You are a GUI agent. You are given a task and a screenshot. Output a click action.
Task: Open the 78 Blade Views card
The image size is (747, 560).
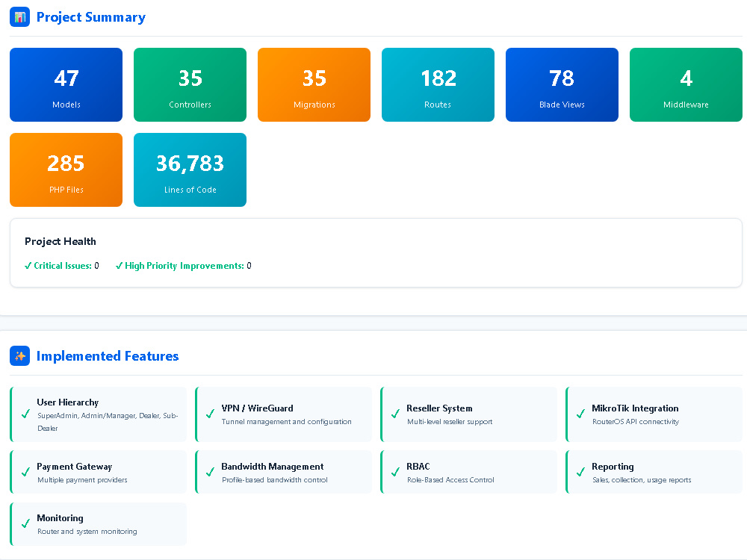point(562,85)
